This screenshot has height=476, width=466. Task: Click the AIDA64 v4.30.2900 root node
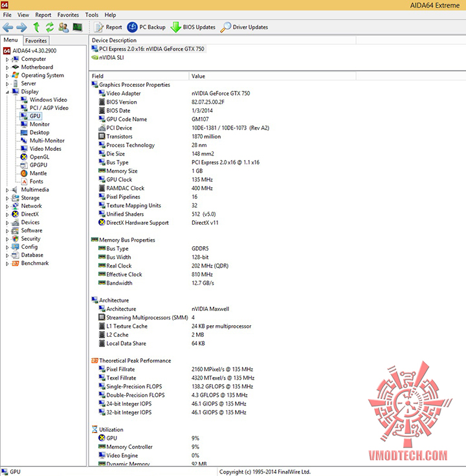pyautogui.click(x=30, y=51)
